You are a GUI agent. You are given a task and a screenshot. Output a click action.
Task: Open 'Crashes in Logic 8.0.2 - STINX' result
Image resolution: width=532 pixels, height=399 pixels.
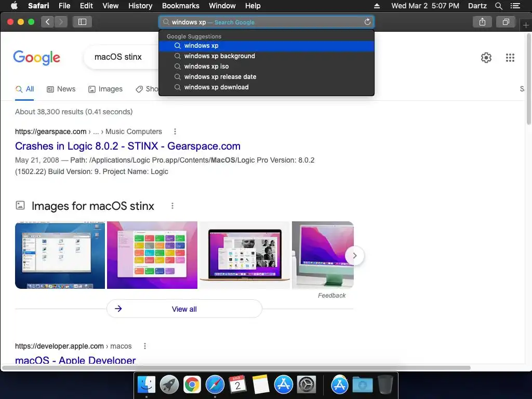point(128,146)
